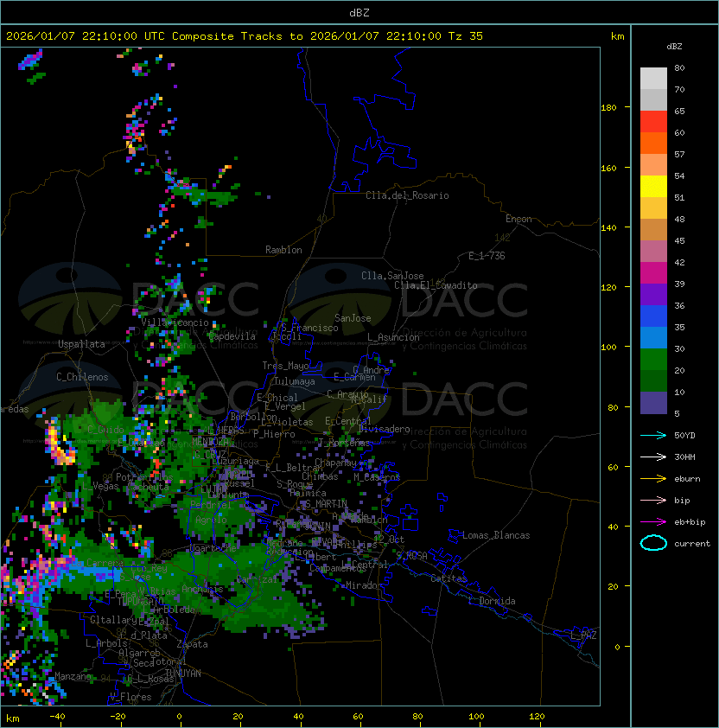
Task: Click the yellow eburn arrow legend icon
Action: pyautogui.click(x=653, y=479)
